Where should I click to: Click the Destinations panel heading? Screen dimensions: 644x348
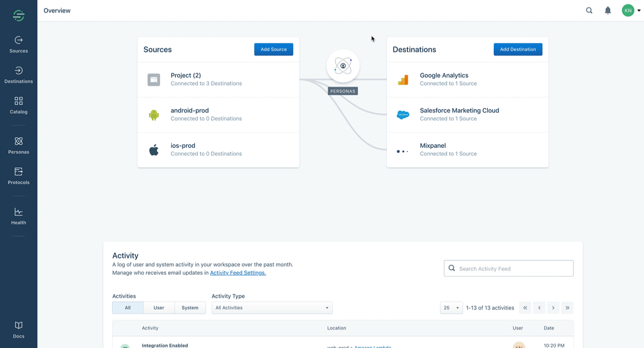pyautogui.click(x=415, y=50)
